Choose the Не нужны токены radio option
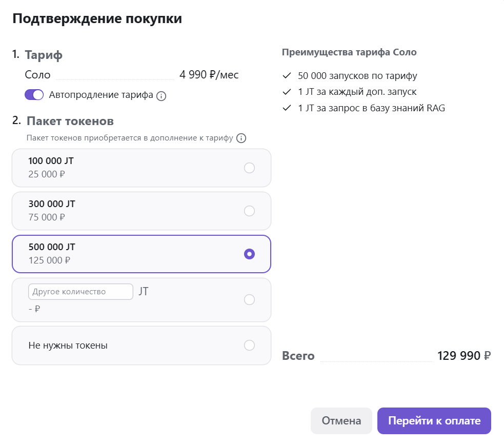This screenshot has width=504, height=447. coord(249,345)
